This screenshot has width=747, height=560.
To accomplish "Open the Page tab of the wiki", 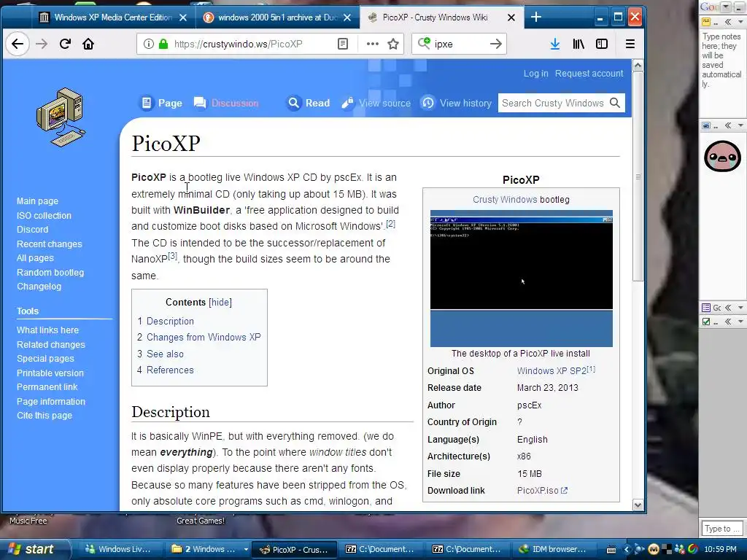I will pyautogui.click(x=161, y=103).
